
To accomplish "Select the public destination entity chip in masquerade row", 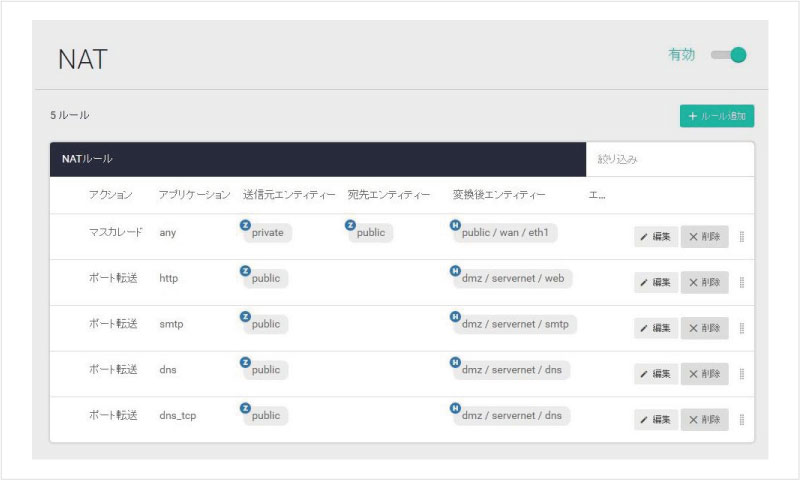I will coord(370,232).
